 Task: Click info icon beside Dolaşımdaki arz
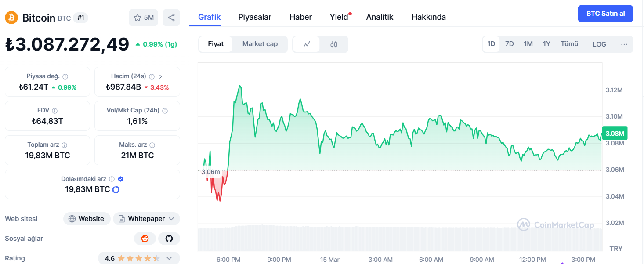click(x=112, y=179)
